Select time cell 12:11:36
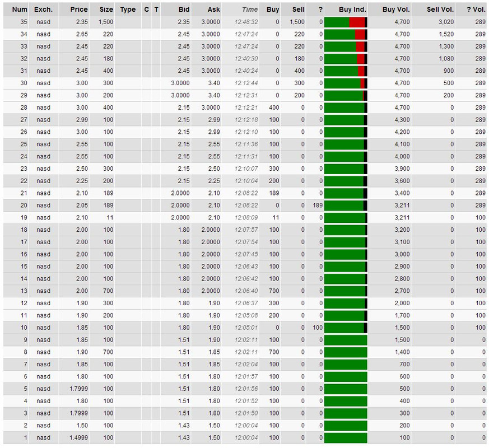The height and width of the screenshot is (448, 489). [x=246, y=144]
